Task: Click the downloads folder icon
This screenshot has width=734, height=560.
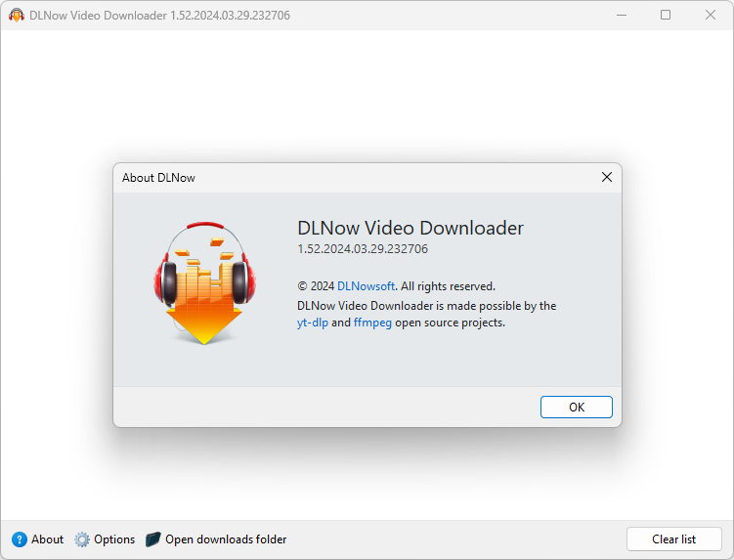Action: coord(153,539)
